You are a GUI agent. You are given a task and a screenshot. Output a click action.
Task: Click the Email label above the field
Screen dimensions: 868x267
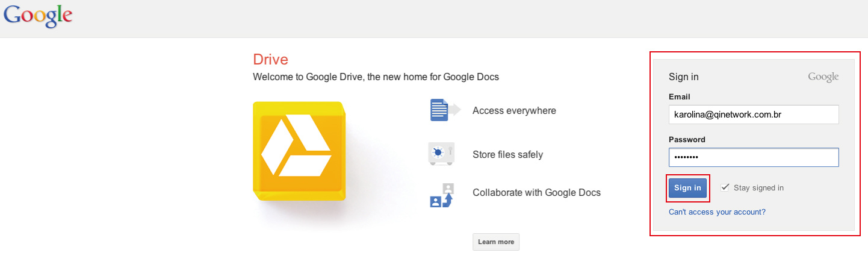pos(679,96)
